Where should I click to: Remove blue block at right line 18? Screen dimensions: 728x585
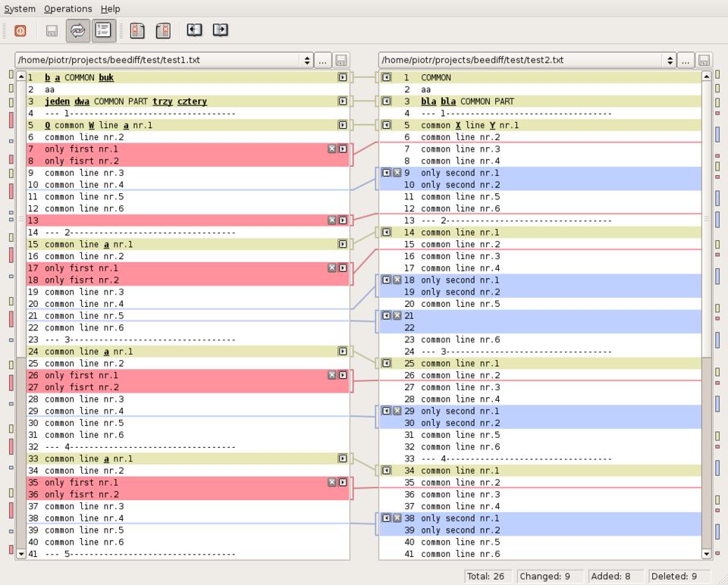tap(397, 280)
